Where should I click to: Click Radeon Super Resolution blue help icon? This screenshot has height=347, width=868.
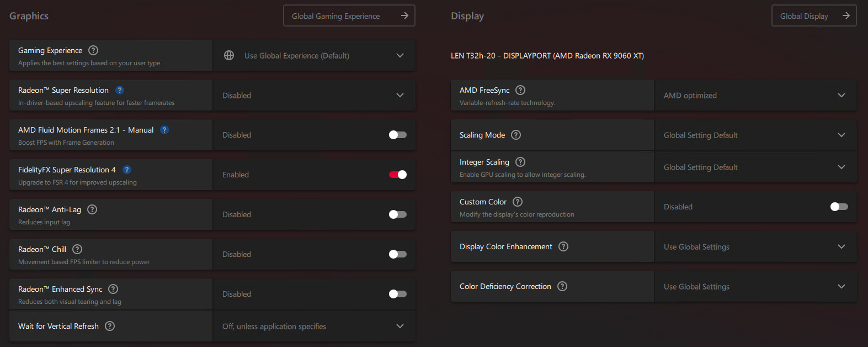click(120, 90)
